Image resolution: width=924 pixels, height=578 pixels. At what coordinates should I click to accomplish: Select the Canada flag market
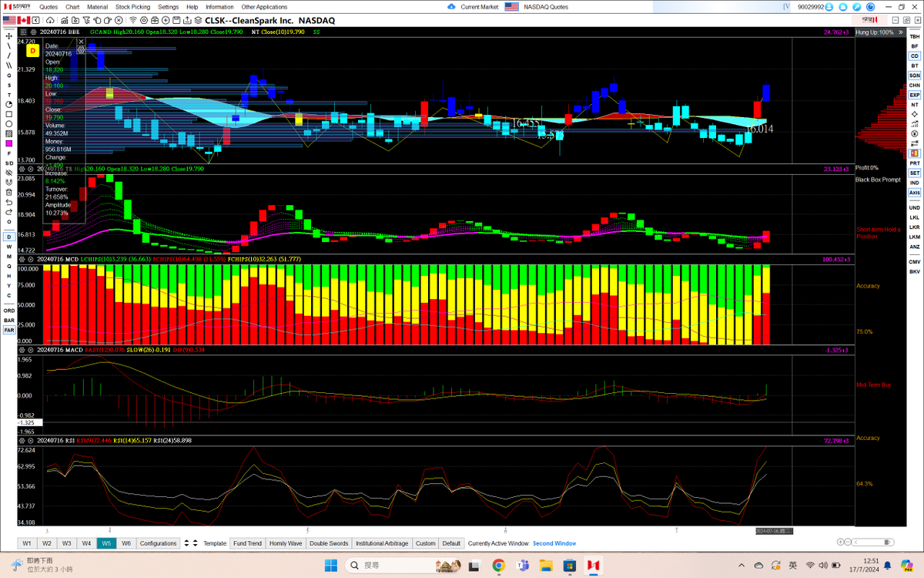(x=23, y=20)
